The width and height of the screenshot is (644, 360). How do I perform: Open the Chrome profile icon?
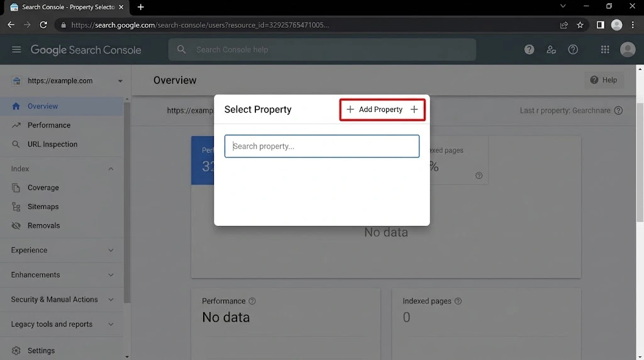[x=616, y=25]
